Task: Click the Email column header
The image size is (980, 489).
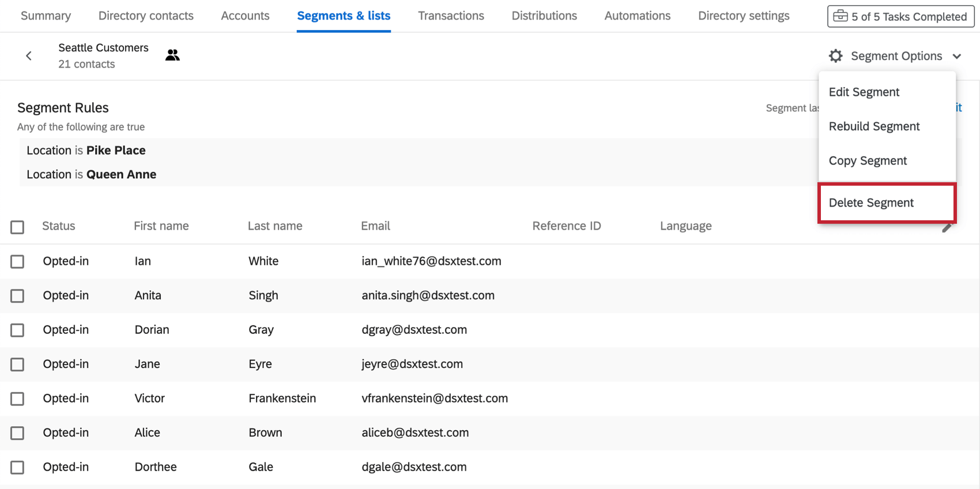Action: (375, 226)
